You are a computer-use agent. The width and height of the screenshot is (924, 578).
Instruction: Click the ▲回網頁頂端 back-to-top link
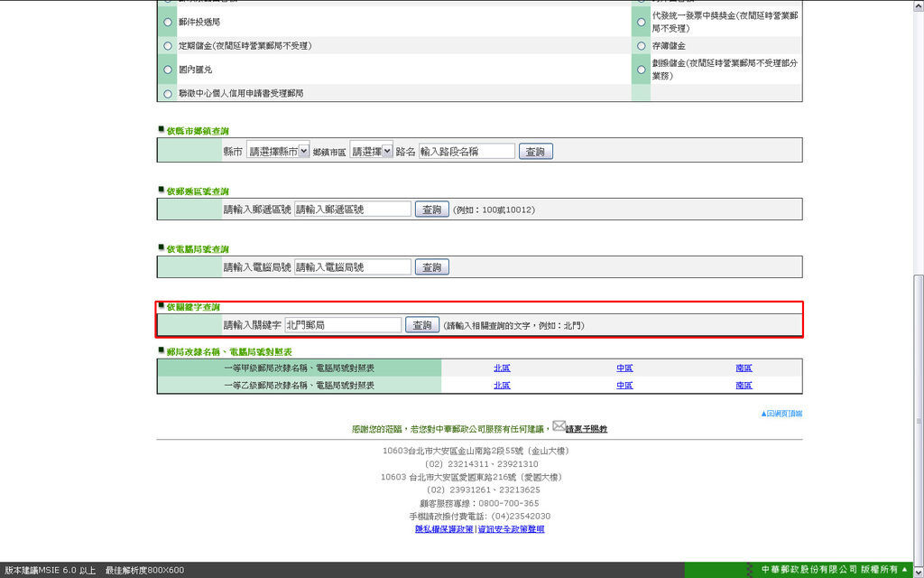tap(781, 414)
